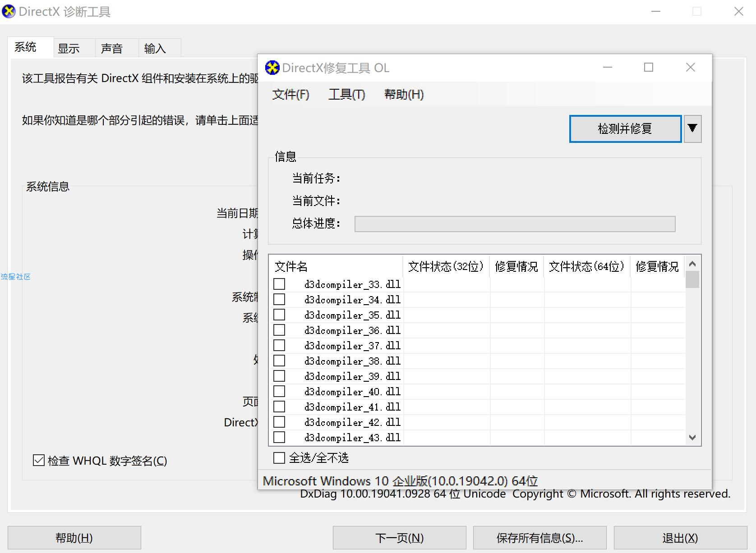756x553 pixels.
Task: Select d3dcompiler_37.dll file name text
Action: (x=352, y=346)
